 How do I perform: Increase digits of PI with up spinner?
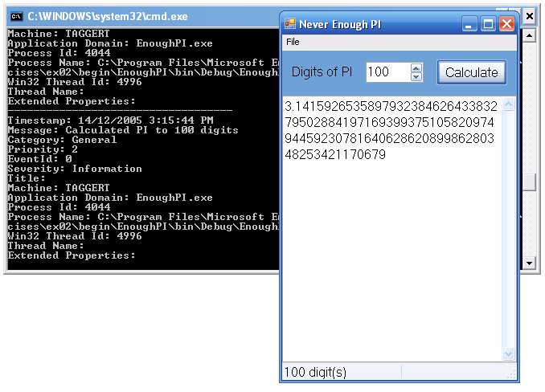point(416,67)
